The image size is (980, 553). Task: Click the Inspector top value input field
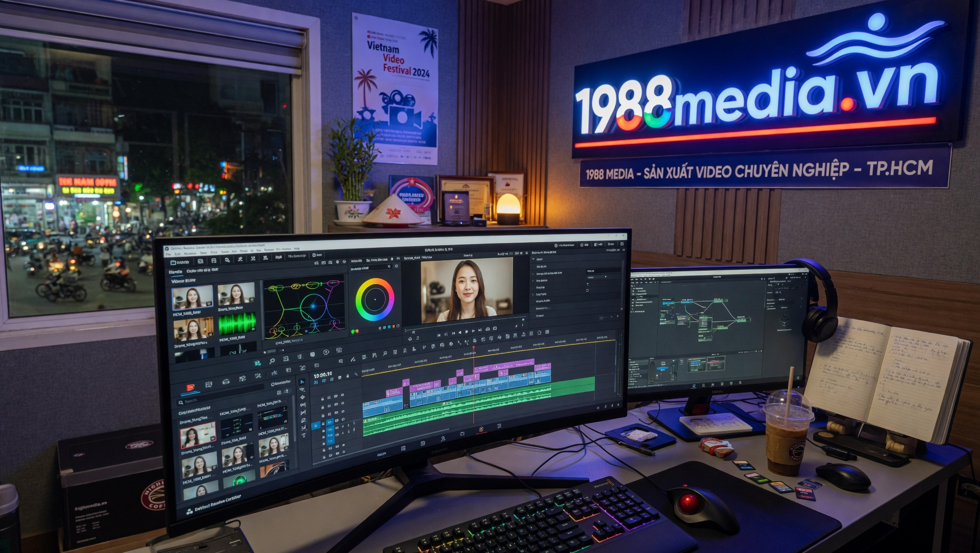click(x=604, y=271)
